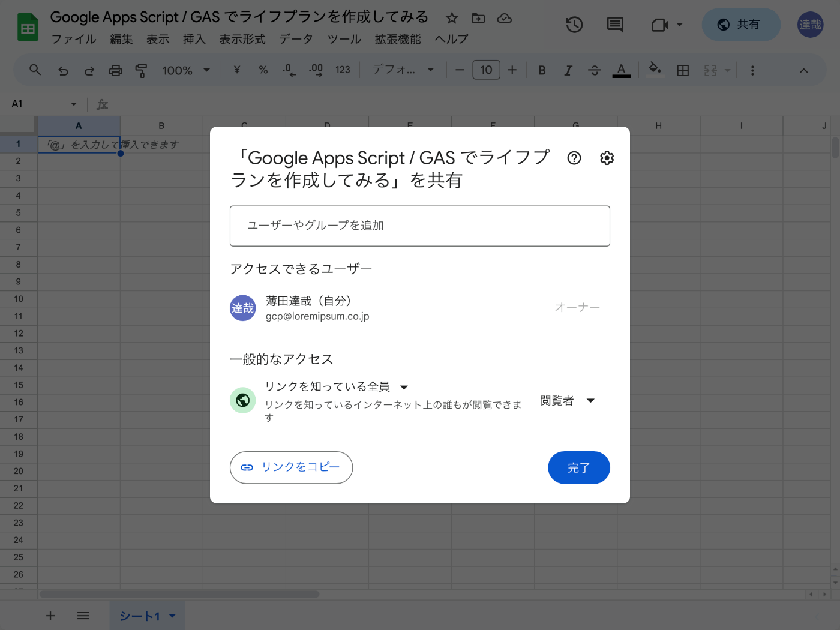Activate the paint format tool
Image resolution: width=840 pixels, height=630 pixels.
coord(141,71)
